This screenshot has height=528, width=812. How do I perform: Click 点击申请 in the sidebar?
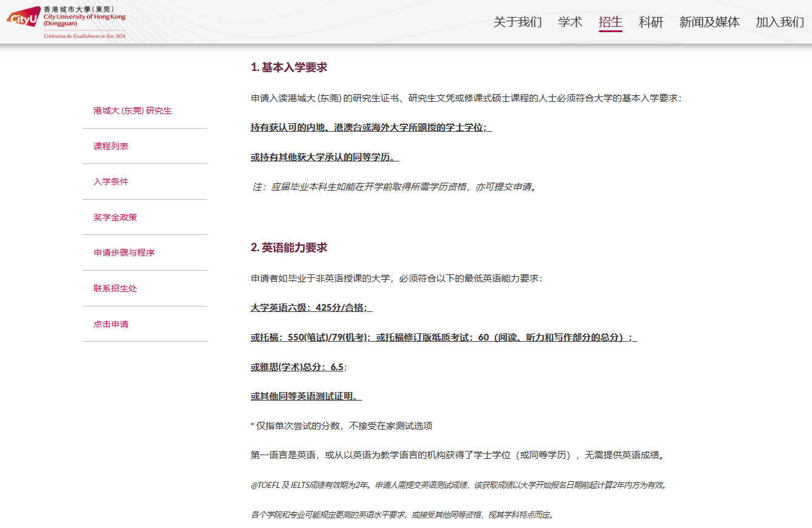tap(111, 324)
